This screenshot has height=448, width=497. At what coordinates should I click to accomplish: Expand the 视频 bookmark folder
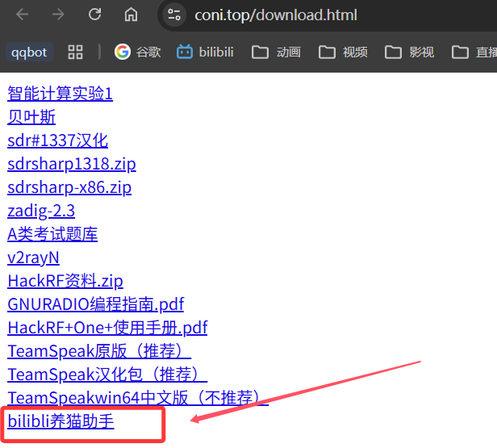click(343, 52)
